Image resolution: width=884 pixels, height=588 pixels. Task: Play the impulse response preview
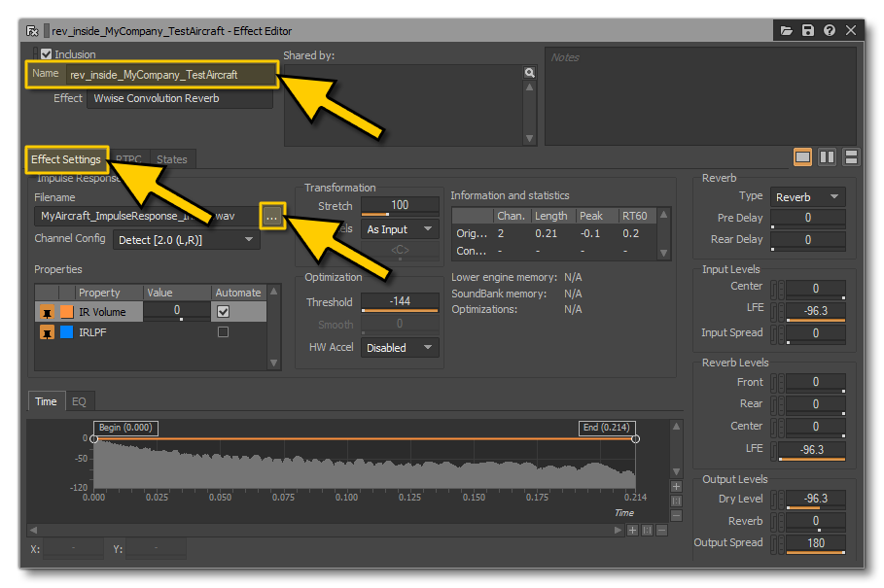(x=617, y=530)
